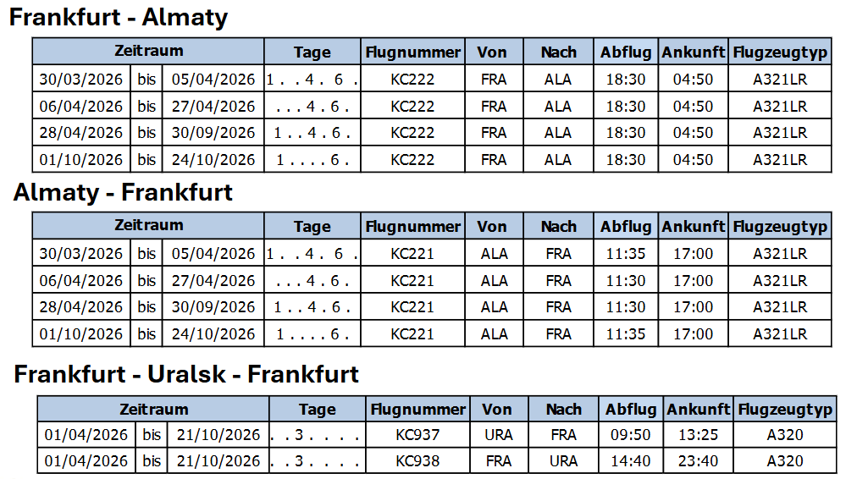Click the 21/10/2026 end date in KC937 row

tap(218, 435)
